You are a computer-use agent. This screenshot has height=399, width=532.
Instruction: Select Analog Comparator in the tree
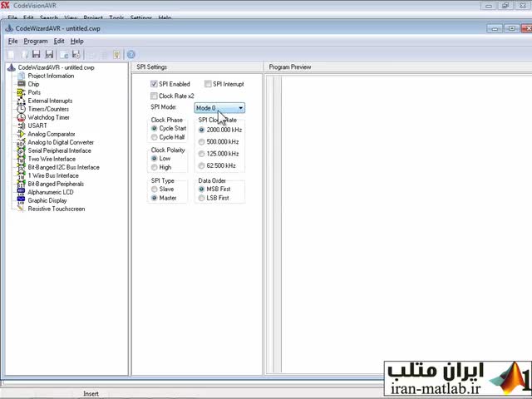[x=52, y=134]
